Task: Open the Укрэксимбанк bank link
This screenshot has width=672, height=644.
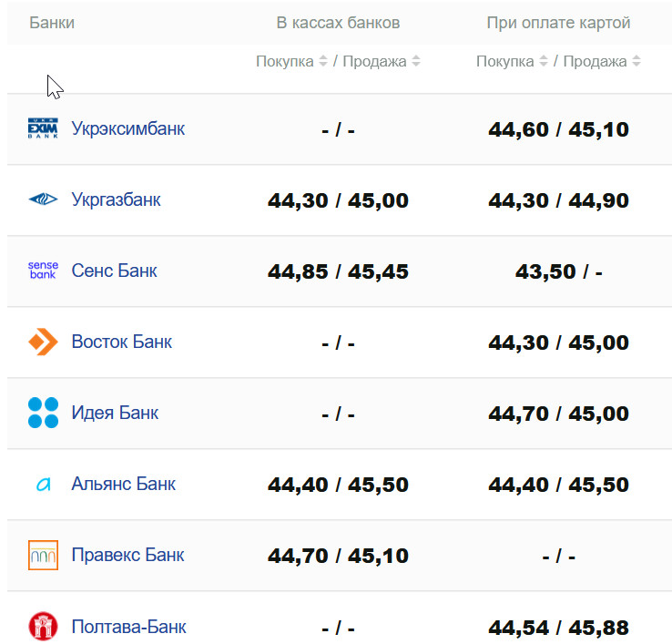Action: (x=127, y=128)
